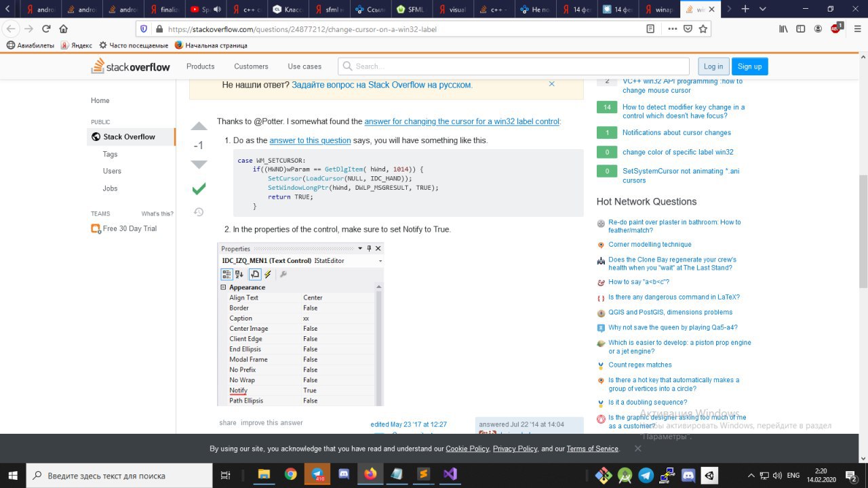Open the Яндекс bookmark
Screen dimensions: 868x488
click(x=76, y=45)
